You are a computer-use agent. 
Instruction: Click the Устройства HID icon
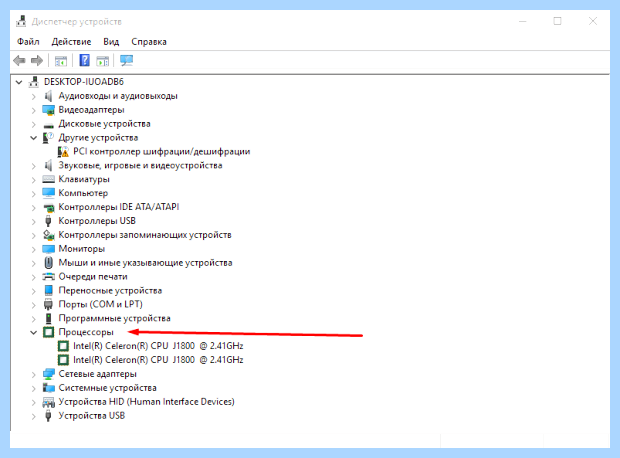pos(48,402)
